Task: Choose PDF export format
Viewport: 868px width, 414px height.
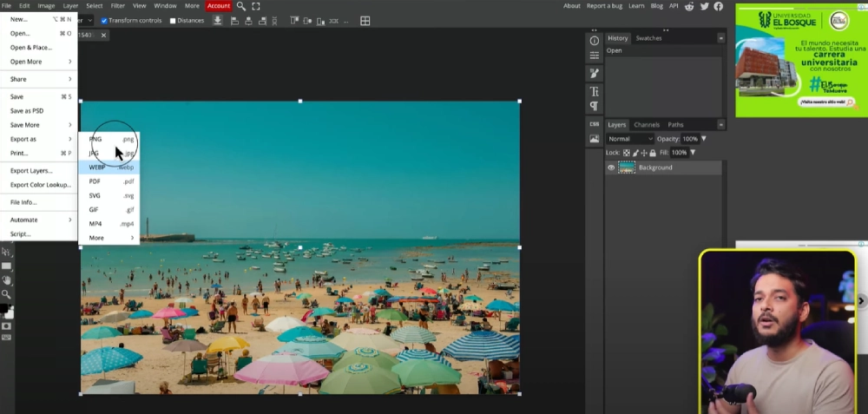Action: coord(109,181)
